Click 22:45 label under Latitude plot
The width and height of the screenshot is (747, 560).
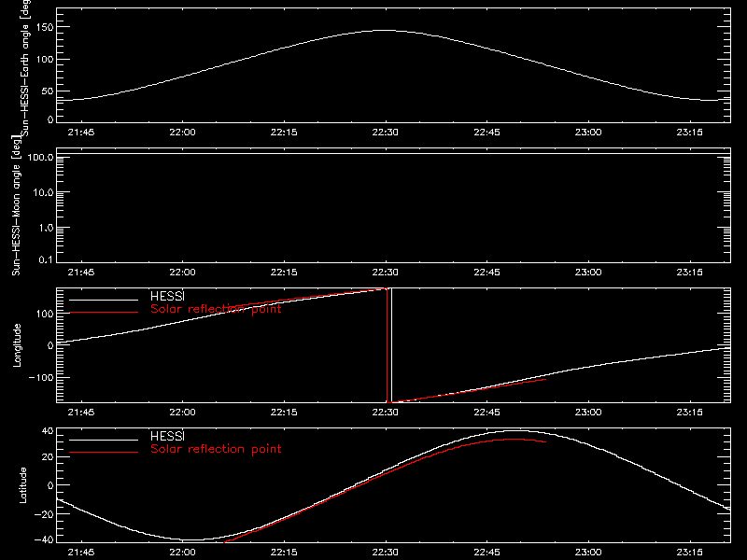pos(486,552)
